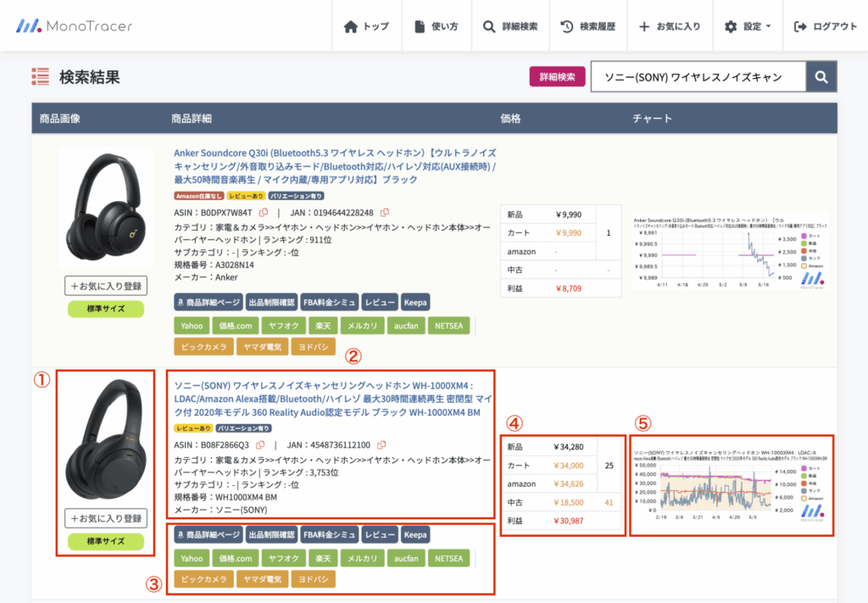Open 商品詳細ページ for Anker Soundcore Q30i

pos(209,302)
